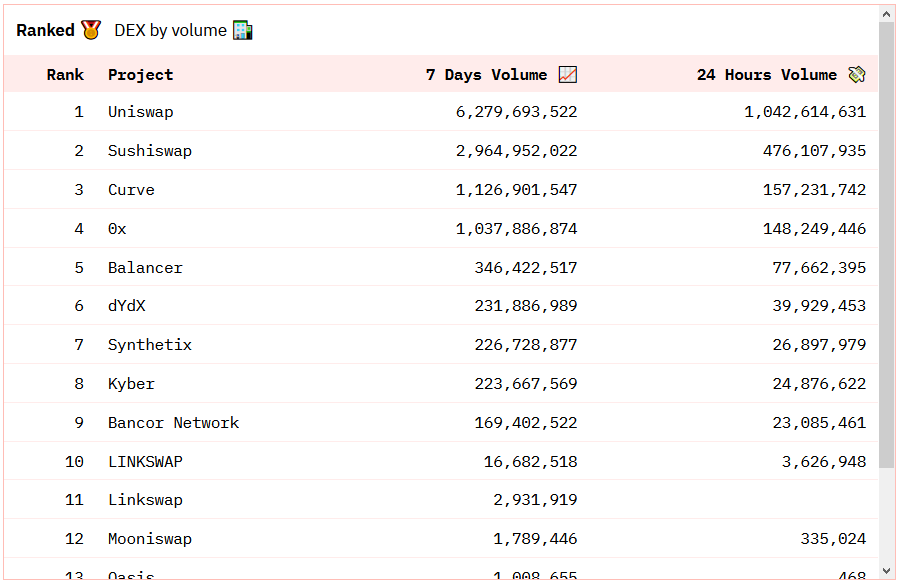Select LINKSWAP 24-hour volume 3,626,948

824,462
